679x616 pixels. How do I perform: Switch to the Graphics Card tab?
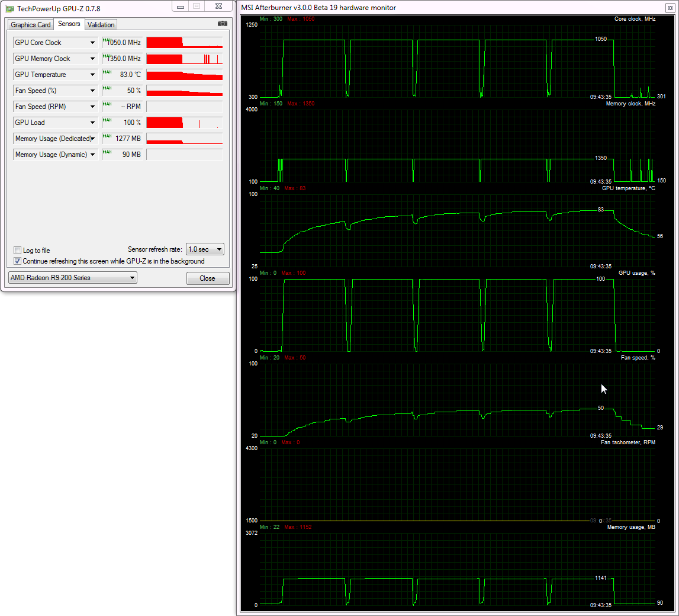pyautogui.click(x=31, y=25)
